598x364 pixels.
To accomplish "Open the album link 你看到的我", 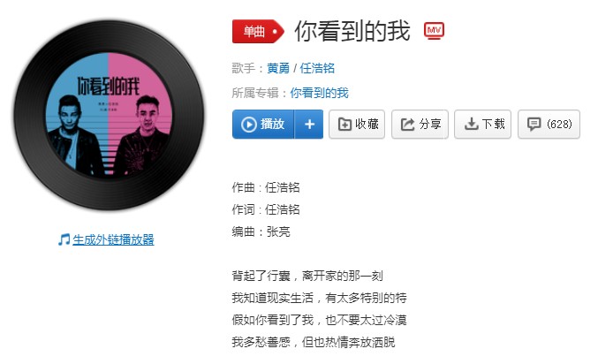I will tap(319, 93).
